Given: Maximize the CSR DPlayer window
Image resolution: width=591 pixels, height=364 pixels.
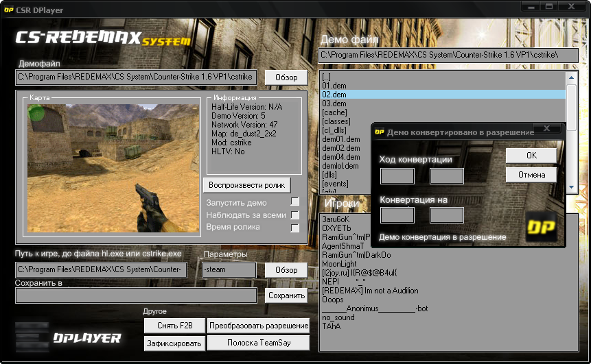Looking at the screenshot, I should (549, 6).
